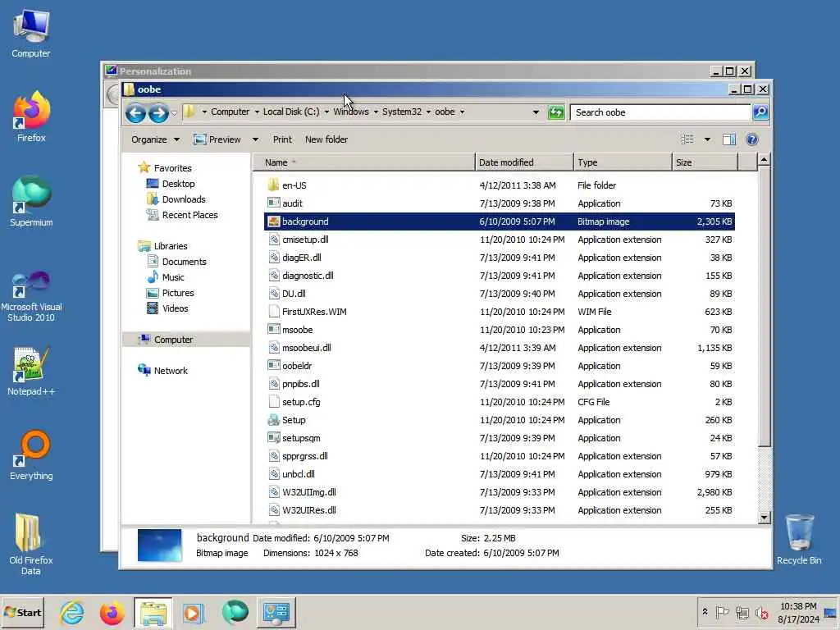The image size is (840, 630).
Task: Click the Control Panel taskbar button
Action: [x=276, y=613]
